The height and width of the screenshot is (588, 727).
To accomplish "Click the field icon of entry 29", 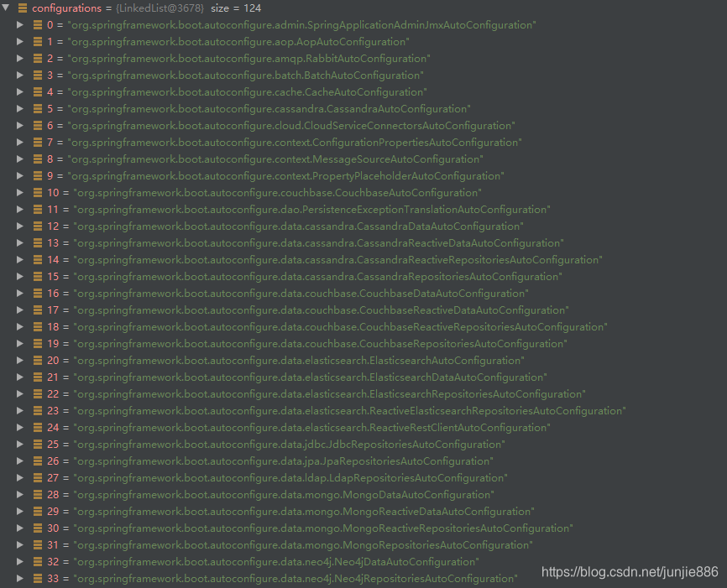I will [x=38, y=511].
